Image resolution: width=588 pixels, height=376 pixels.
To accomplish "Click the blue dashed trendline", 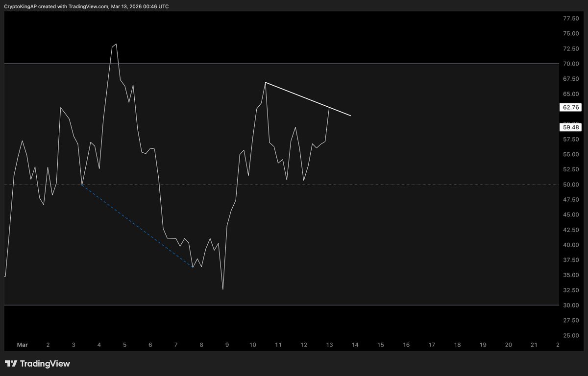I will click(137, 226).
